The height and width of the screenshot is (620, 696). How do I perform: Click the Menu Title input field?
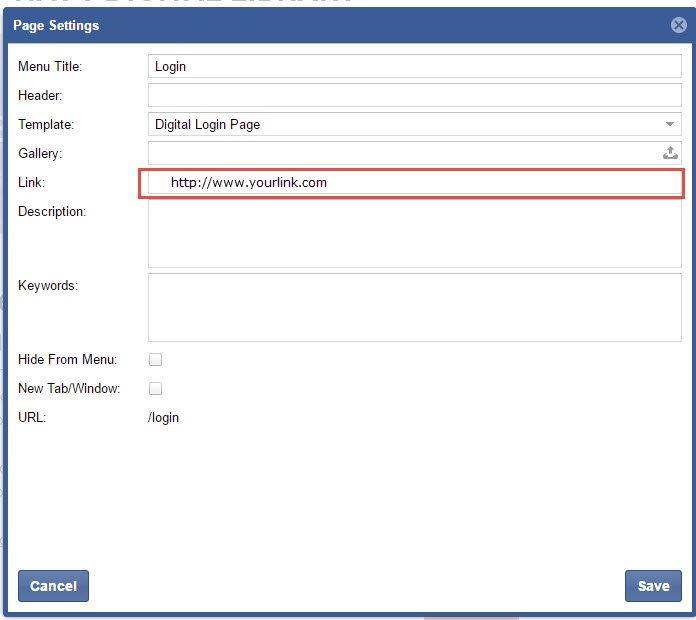point(414,67)
